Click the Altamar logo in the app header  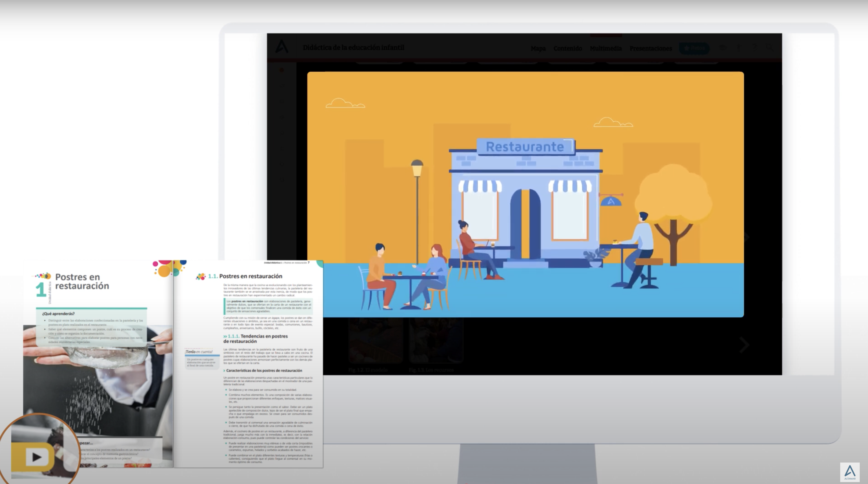pyautogui.click(x=282, y=47)
